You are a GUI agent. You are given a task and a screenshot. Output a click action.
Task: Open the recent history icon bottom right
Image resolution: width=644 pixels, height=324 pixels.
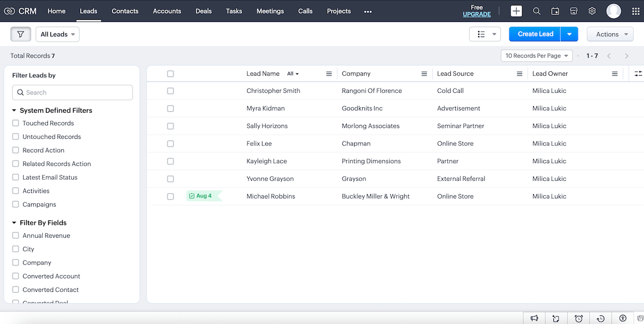(x=602, y=318)
